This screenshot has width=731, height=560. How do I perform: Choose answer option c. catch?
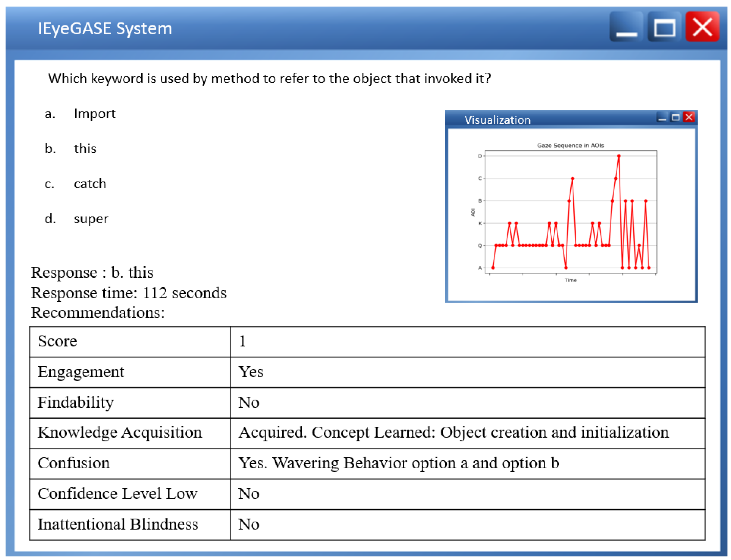click(x=90, y=184)
